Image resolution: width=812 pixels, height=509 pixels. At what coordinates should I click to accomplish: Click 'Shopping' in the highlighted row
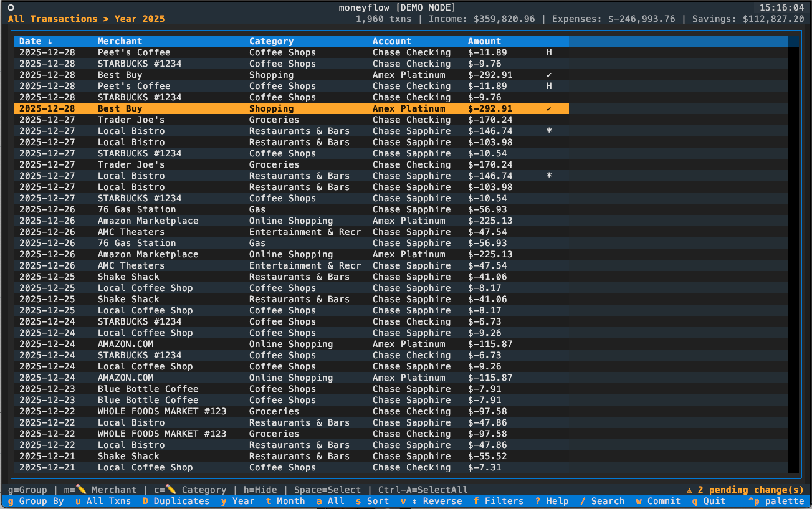(272, 108)
